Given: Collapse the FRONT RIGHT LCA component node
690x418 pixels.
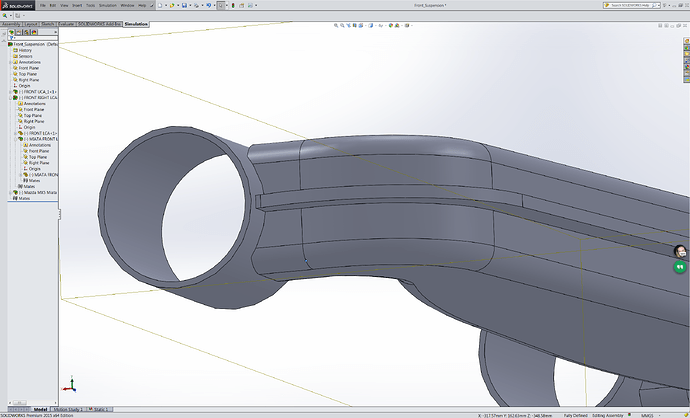Looking at the screenshot, I should pos(9,97).
